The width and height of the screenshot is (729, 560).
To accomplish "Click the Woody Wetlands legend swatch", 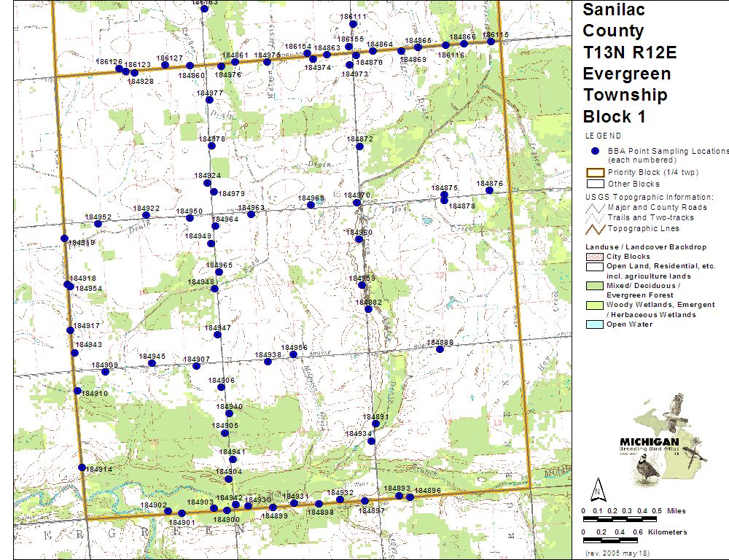I will point(595,305).
